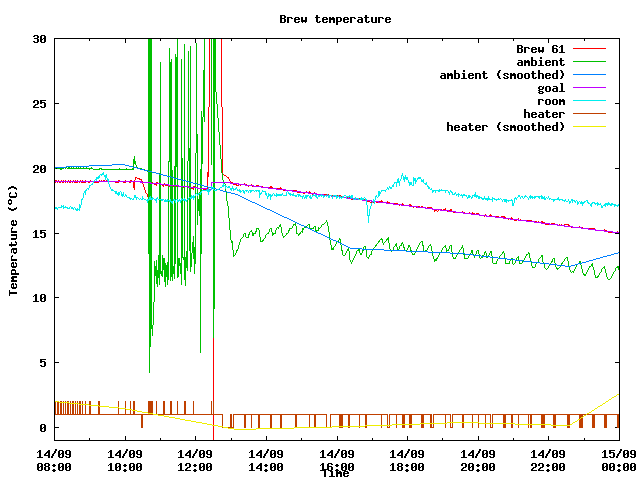This screenshot has width=640, height=480.
Task: Click the yellow heater smoothed legend line sample
Action: [589, 127]
